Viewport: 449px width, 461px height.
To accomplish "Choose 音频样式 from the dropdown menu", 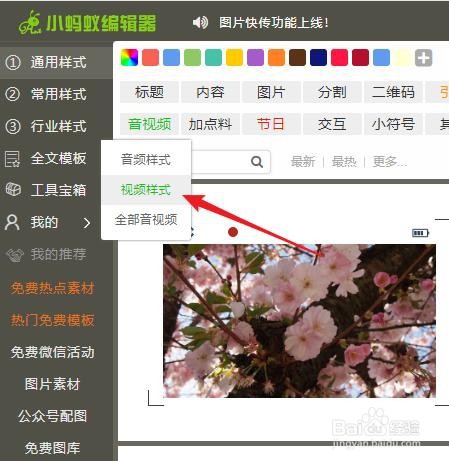I will tap(146, 159).
